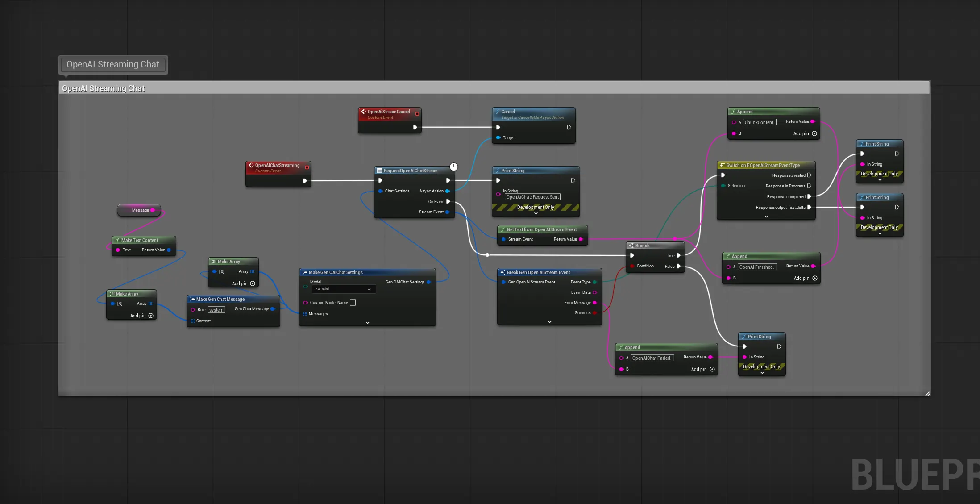Click the OpenAI Streaming Chat bubble label
980x504 pixels.
point(113,65)
